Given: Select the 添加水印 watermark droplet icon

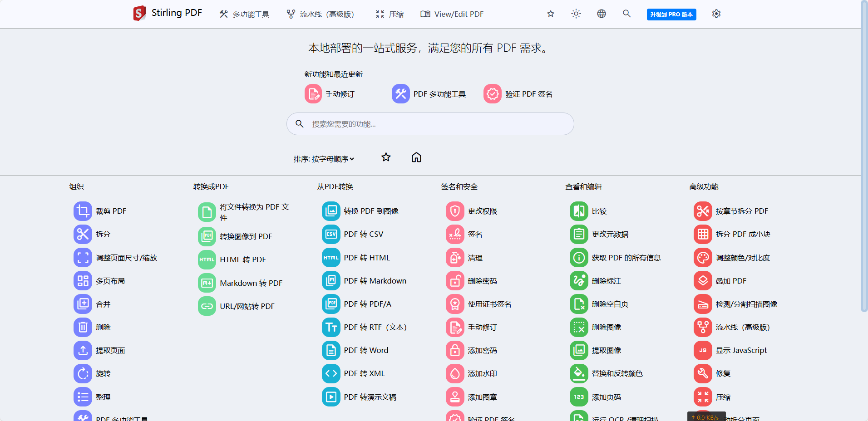Looking at the screenshot, I should 455,374.
